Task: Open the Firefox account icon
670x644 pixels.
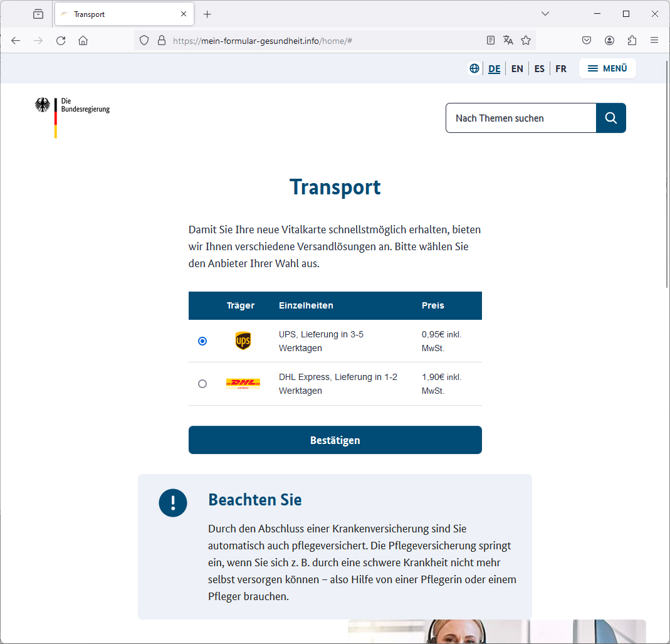Action: [x=609, y=40]
